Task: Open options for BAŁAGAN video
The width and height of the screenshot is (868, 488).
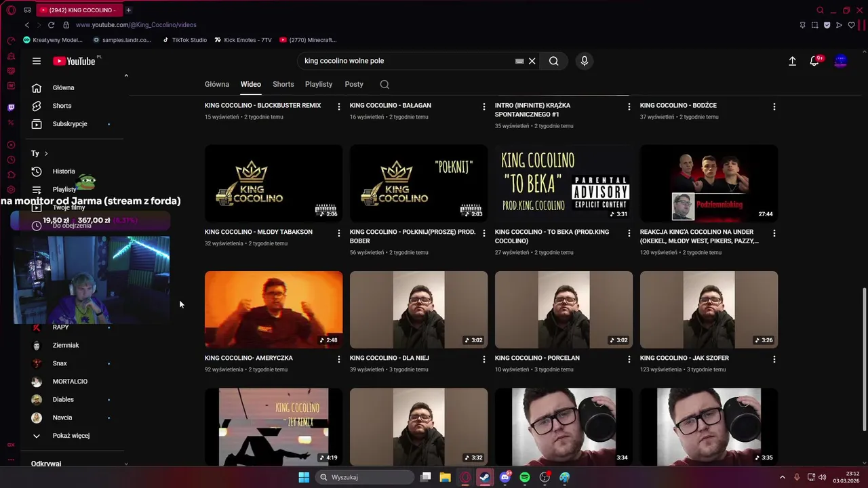Action: (484, 106)
